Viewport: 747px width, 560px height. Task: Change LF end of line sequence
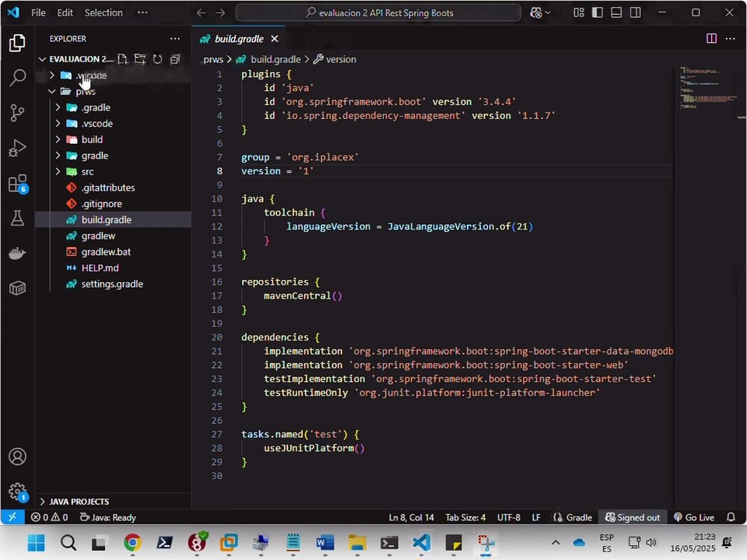536,517
